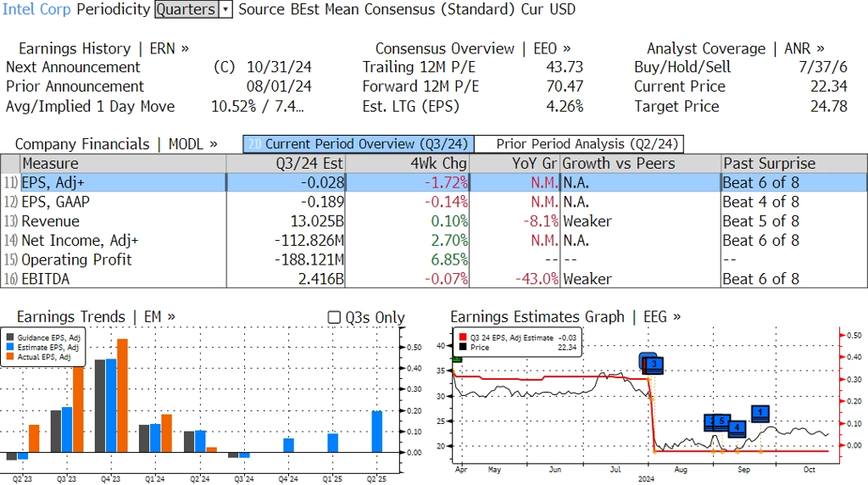This screenshot has height=485, width=868.
Task: Select the Quarters periodicity field
Action: [x=186, y=9]
